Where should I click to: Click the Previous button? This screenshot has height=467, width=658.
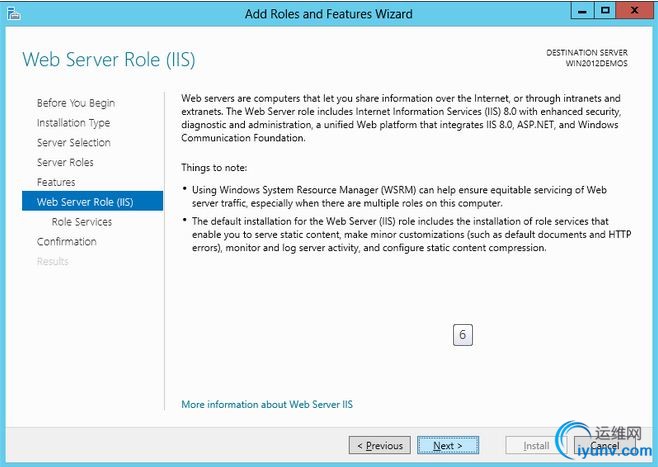coord(380,445)
